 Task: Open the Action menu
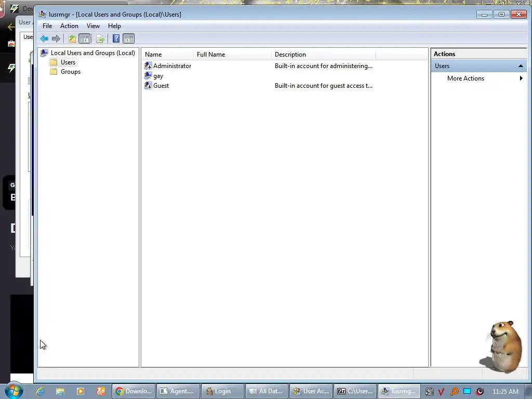(69, 26)
